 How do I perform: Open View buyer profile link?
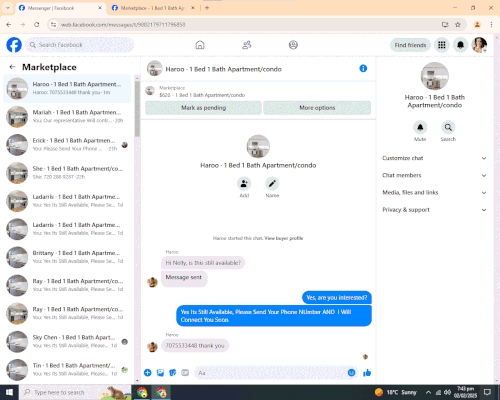(284, 238)
